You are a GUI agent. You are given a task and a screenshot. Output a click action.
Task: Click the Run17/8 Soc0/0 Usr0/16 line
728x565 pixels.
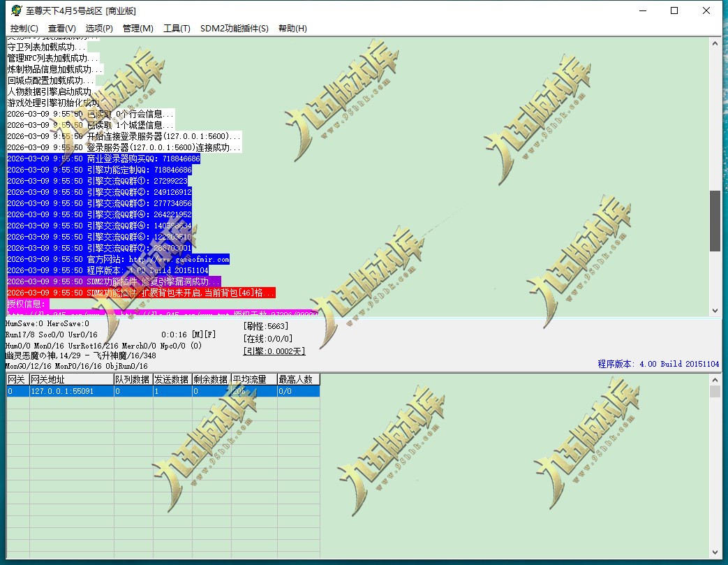click(x=52, y=335)
